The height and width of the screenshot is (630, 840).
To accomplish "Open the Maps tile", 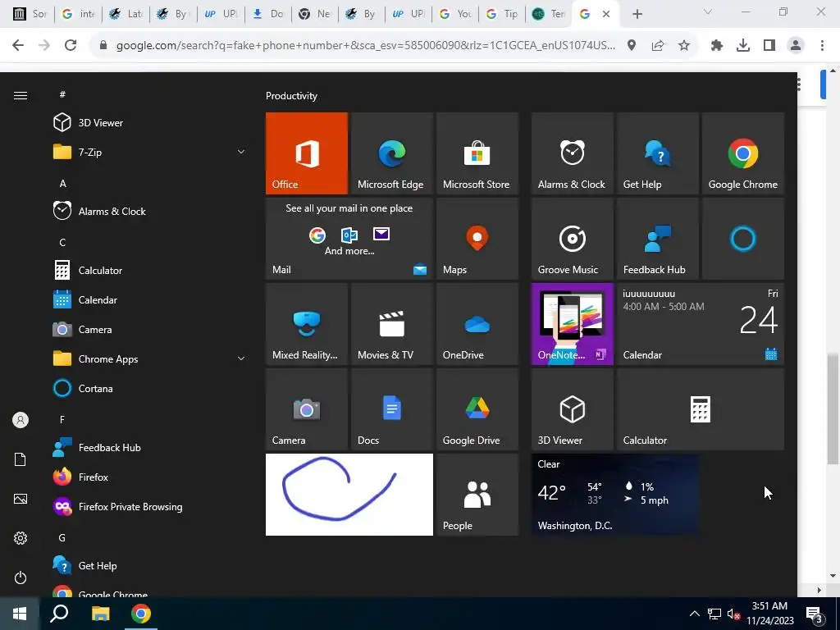I will (x=477, y=239).
